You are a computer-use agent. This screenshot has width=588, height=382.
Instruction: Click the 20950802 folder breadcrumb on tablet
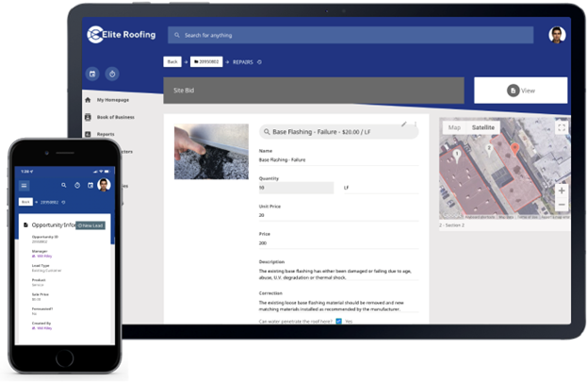(x=206, y=62)
